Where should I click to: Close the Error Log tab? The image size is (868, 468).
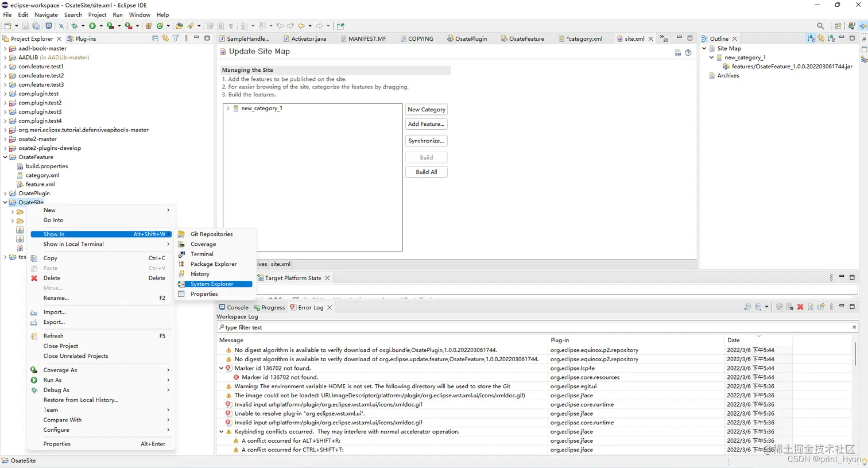pyautogui.click(x=330, y=308)
